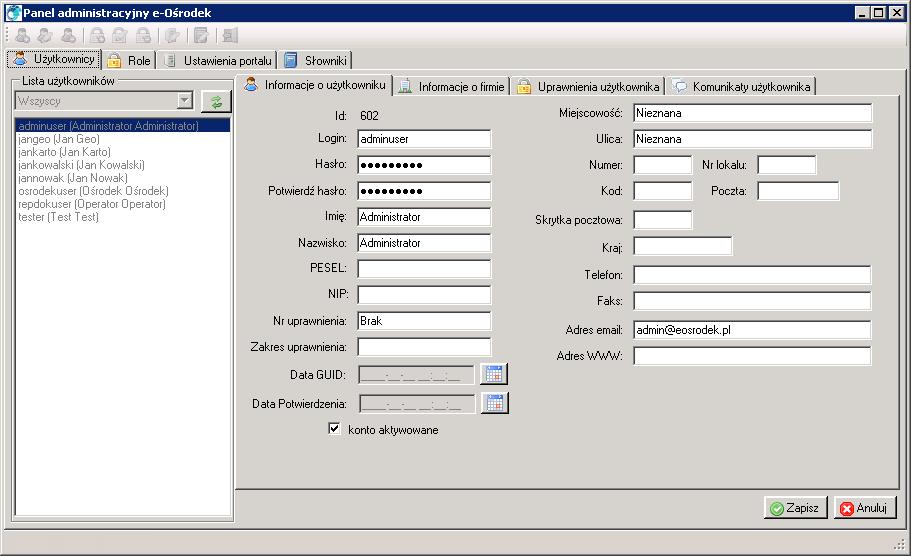Image resolution: width=911 pixels, height=556 pixels.
Task: Click the edit role padlock icon
Action: (120, 35)
